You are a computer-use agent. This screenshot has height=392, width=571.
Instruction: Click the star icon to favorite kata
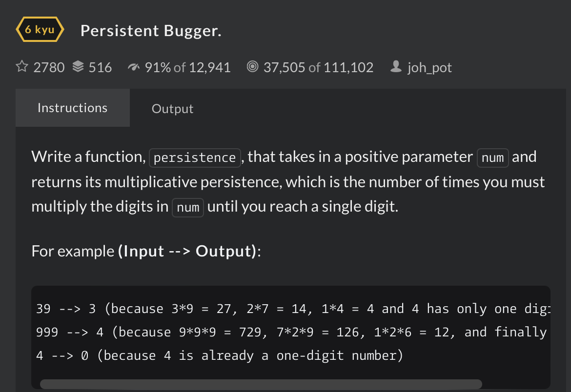coord(22,67)
